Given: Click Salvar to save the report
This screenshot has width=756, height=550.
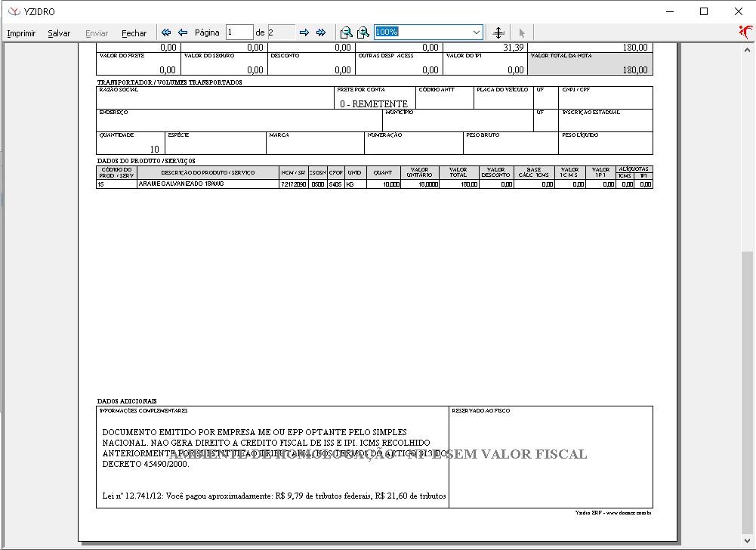Looking at the screenshot, I should click(x=59, y=32).
